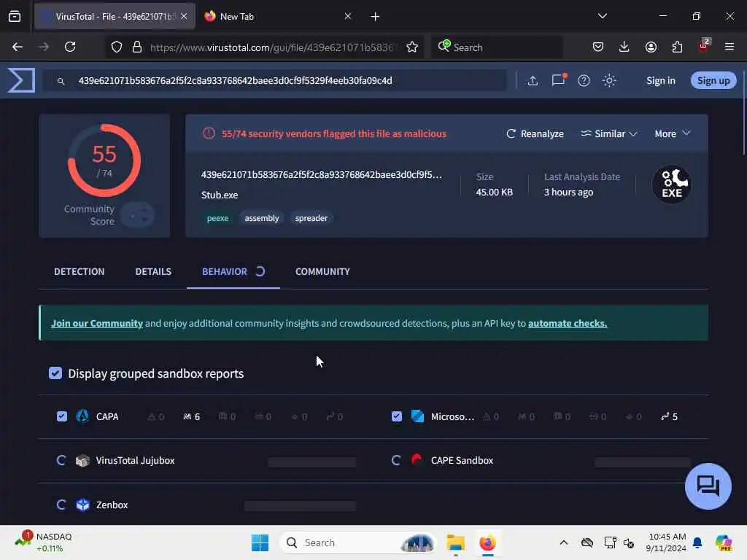The width and height of the screenshot is (747, 560).
Task: Click the Sign in link
Action: (660, 80)
